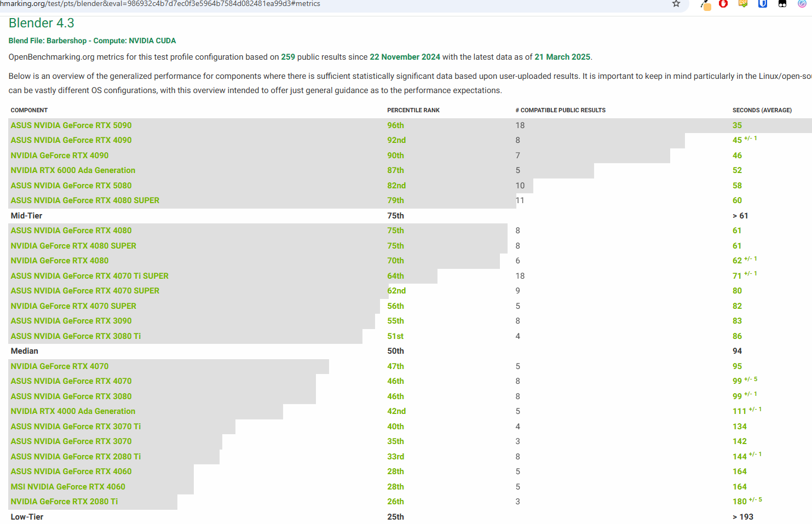
Task: Click the '# COMPATIBLE PUBLIC RESULTS' column header
Action: (560, 110)
